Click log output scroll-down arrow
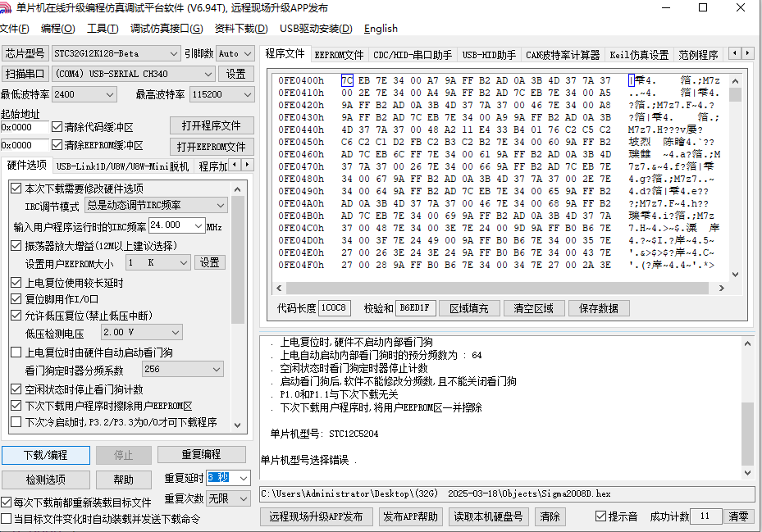Viewport: 762px width, 532px height. 747,473
